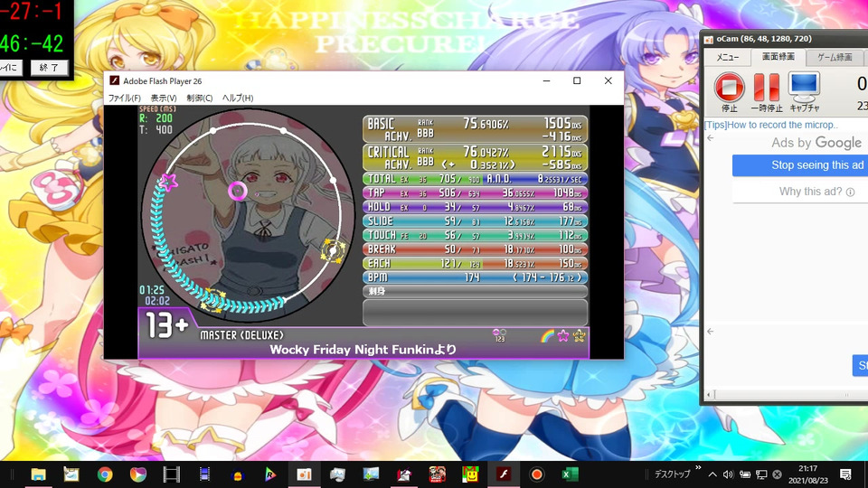This screenshot has width=868, height=488.
Task: Click the rainbow icon in song bar
Action: (x=547, y=336)
